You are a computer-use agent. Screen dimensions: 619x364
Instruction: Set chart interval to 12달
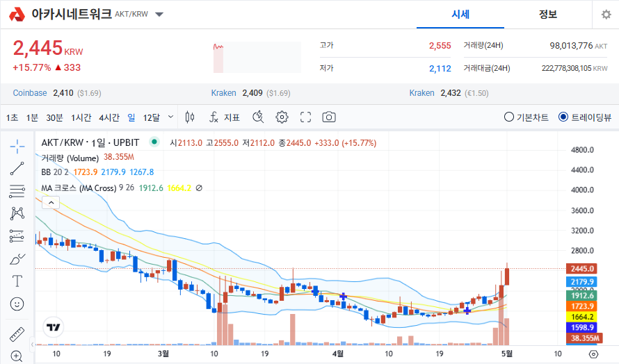(x=151, y=117)
